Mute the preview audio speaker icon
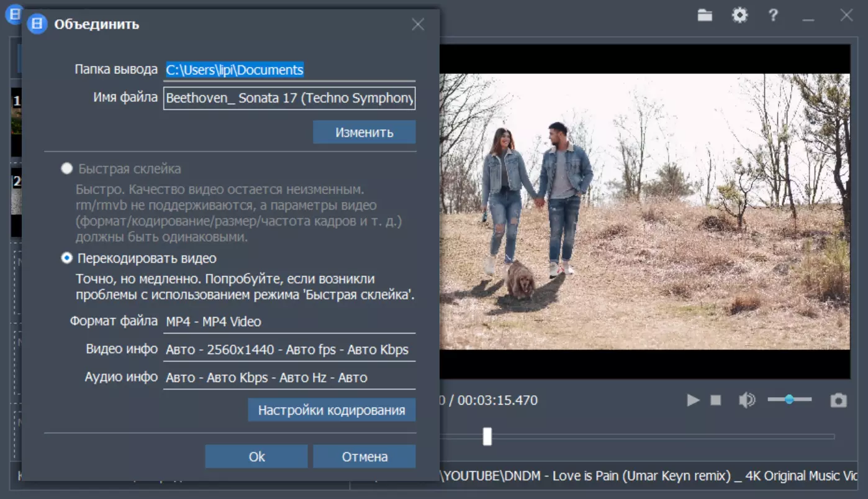This screenshot has height=499, width=868. pos(747,400)
